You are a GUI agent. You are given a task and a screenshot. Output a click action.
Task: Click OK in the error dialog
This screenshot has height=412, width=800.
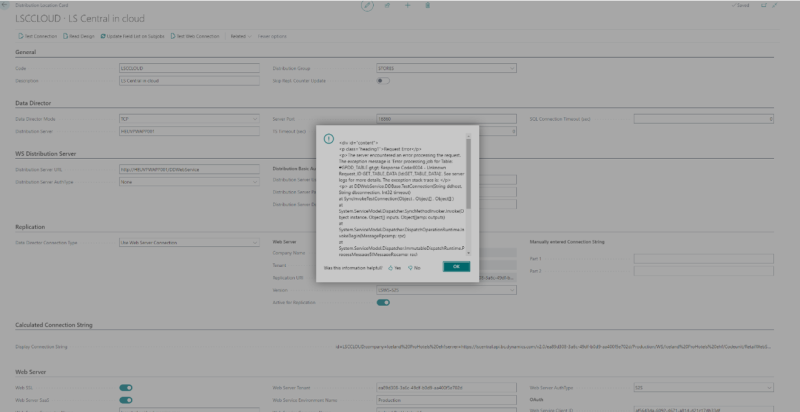pyautogui.click(x=456, y=267)
